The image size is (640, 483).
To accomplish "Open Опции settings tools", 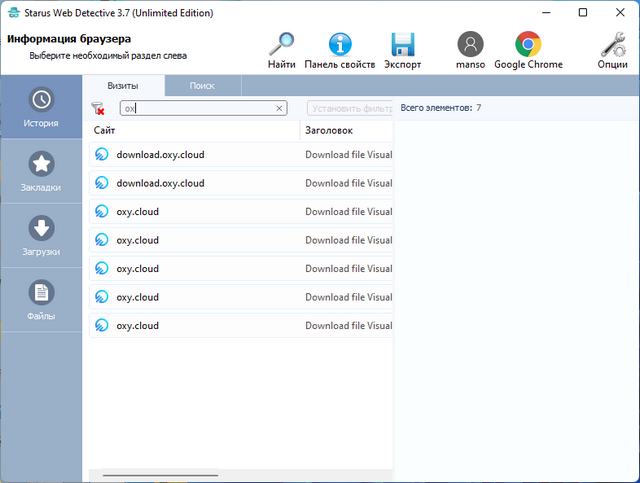I will tap(612, 45).
